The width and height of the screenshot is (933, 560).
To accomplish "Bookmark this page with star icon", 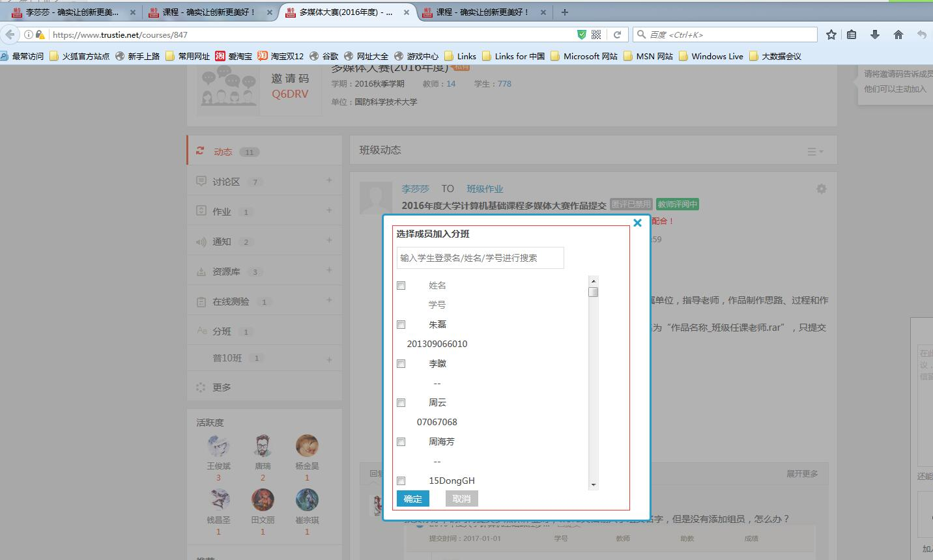I will coord(831,35).
